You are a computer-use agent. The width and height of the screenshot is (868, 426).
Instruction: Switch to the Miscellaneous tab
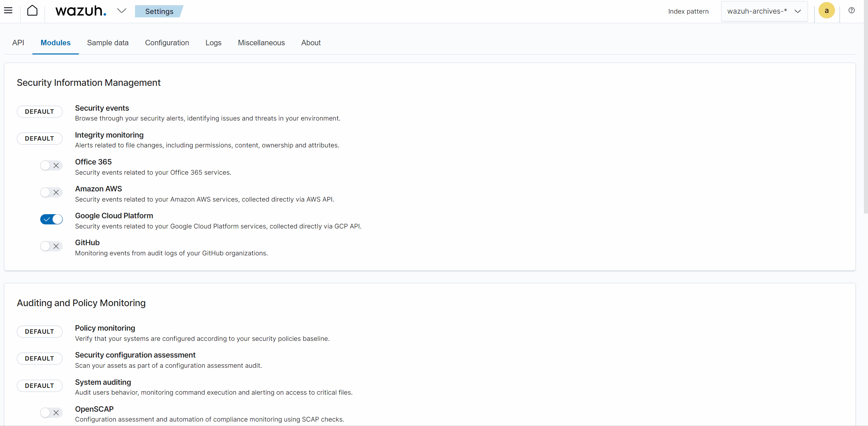(x=261, y=43)
